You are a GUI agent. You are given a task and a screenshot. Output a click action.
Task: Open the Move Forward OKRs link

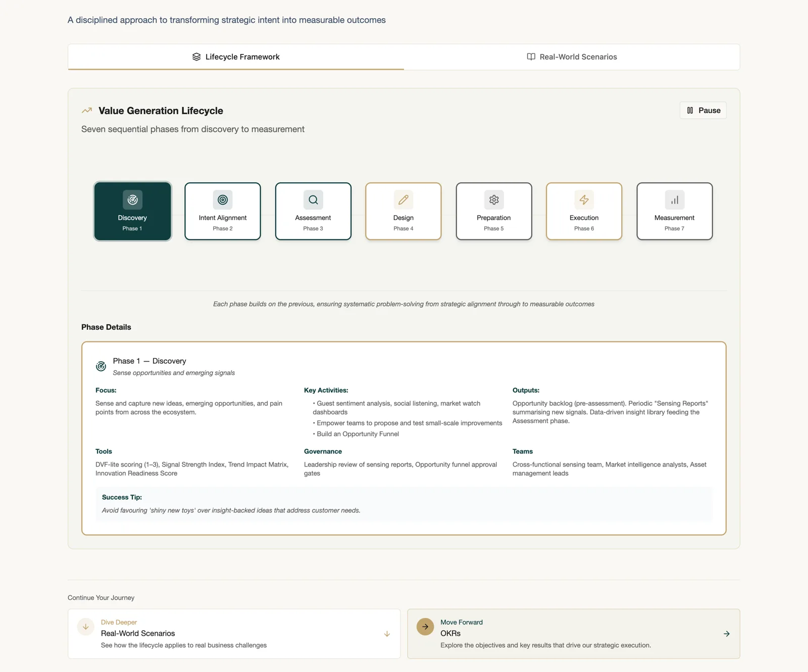[x=574, y=634]
